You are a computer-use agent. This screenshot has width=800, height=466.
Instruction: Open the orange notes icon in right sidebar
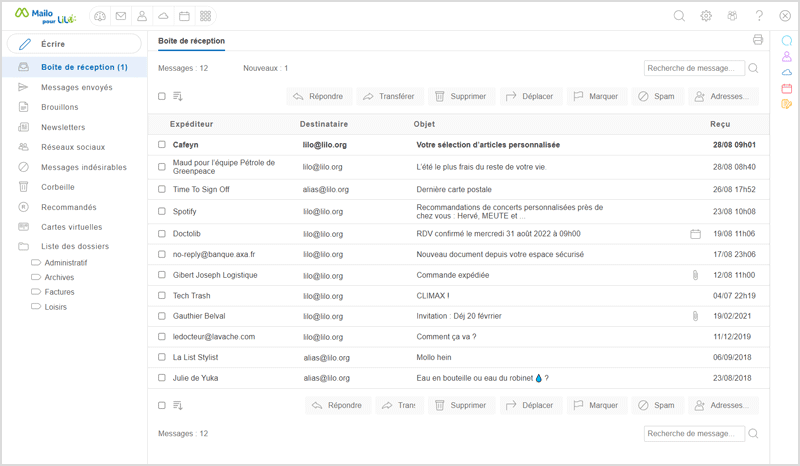[x=786, y=104]
